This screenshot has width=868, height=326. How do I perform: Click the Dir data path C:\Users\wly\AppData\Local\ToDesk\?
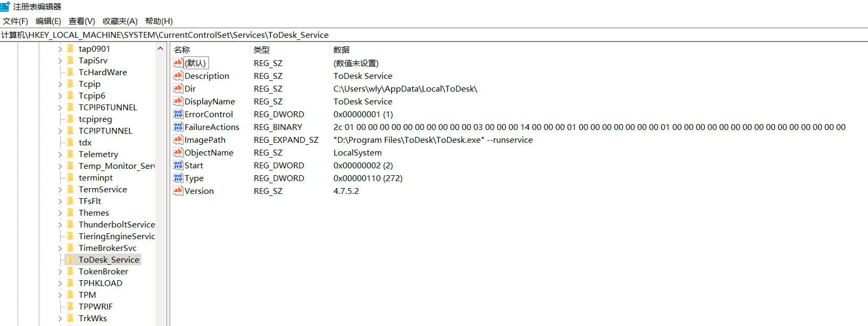tap(405, 88)
